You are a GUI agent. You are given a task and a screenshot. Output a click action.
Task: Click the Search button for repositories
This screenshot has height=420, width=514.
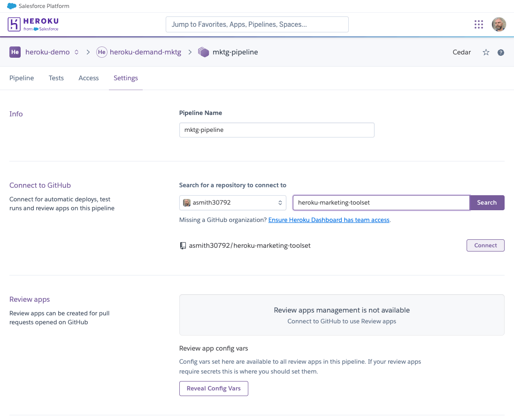coord(487,203)
